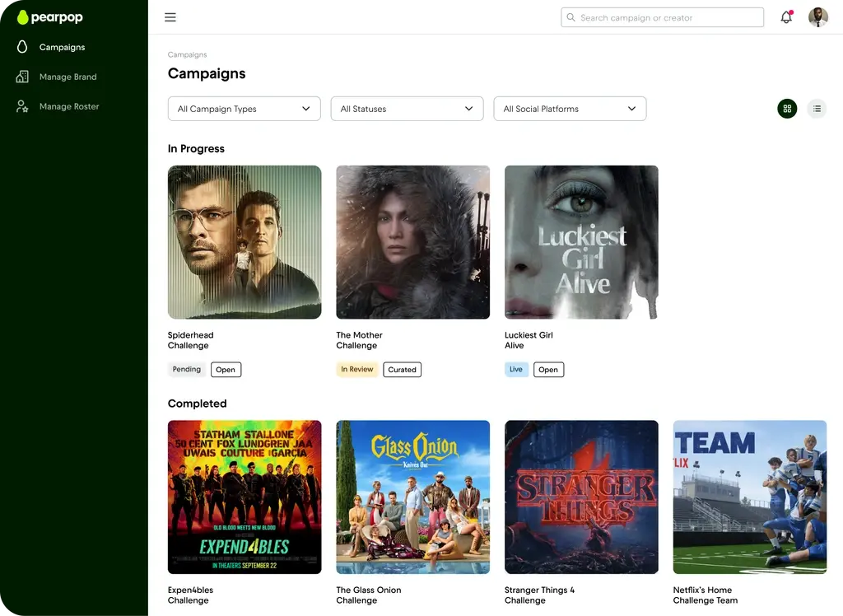
Task: Open the user profile avatar
Action: pos(817,17)
